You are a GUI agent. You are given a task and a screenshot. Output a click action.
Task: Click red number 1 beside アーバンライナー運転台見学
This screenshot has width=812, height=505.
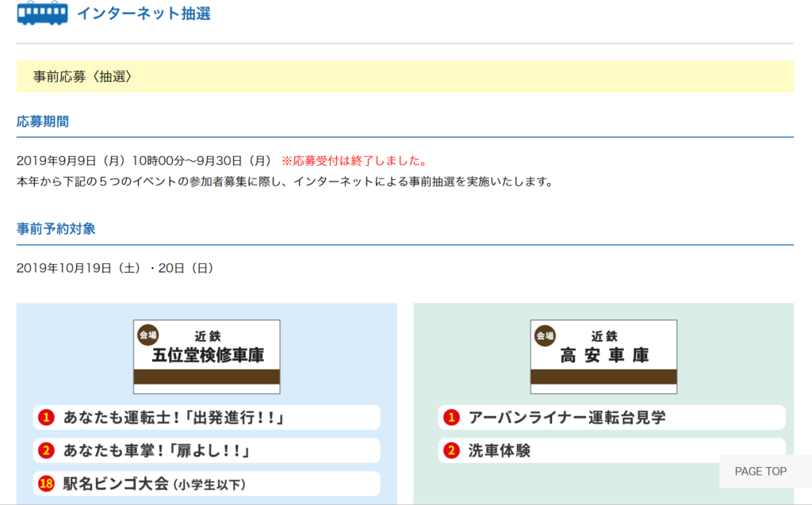(451, 418)
